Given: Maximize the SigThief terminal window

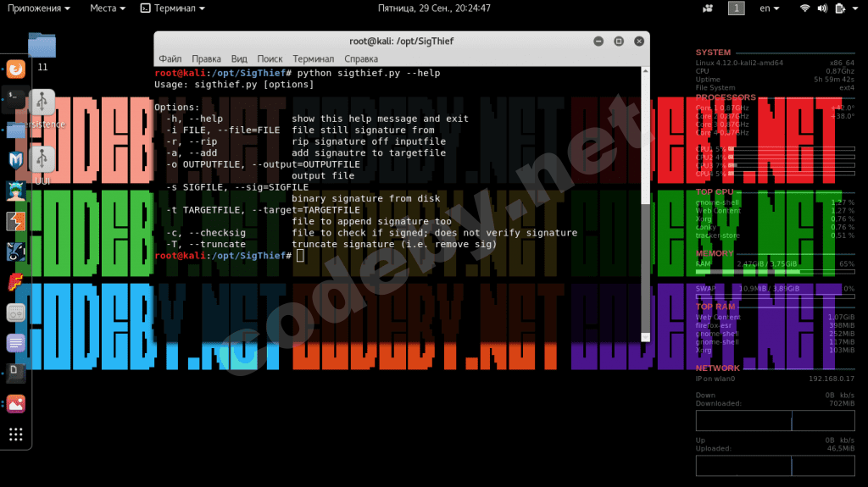Looking at the screenshot, I should (x=619, y=42).
